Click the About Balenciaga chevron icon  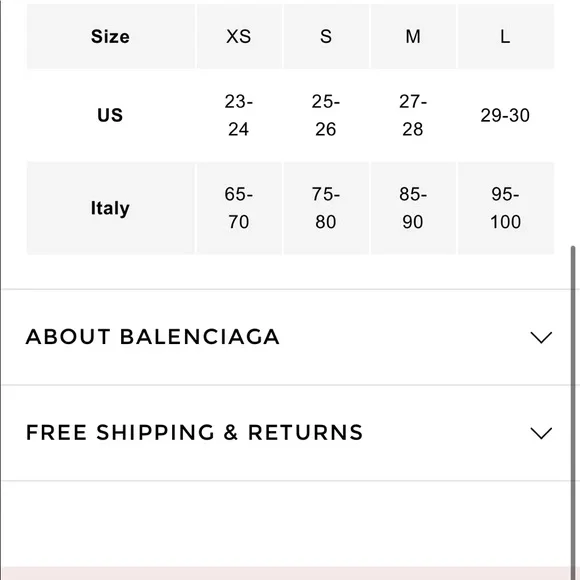pyautogui.click(x=541, y=337)
